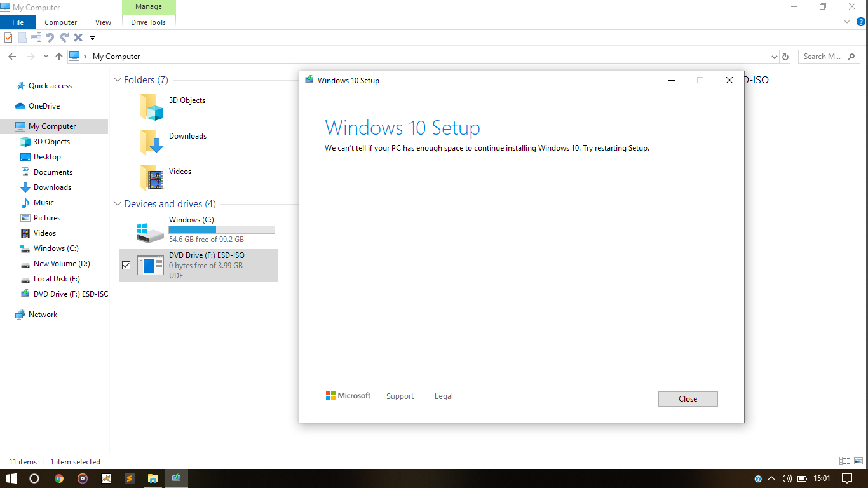This screenshot has height=488, width=868.
Task: Close Windows 10 Setup using title bar X
Action: coord(729,80)
